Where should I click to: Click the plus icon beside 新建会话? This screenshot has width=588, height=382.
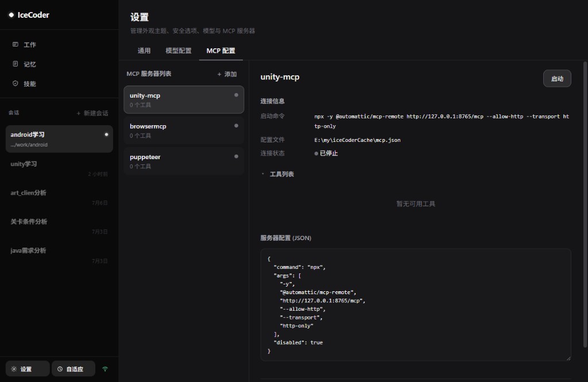pyautogui.click(x=78, y=113)
